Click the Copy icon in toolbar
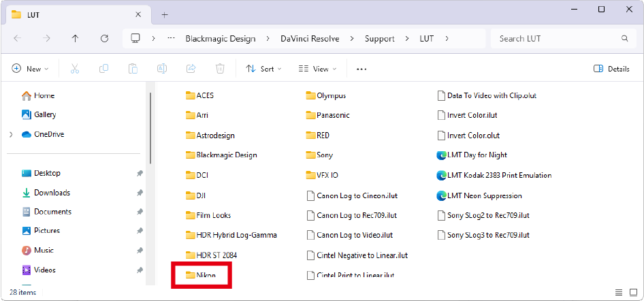644x301 pixels. pos(104,69)
